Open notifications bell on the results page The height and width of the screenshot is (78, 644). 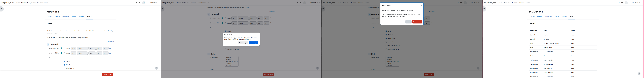[619, 3]
